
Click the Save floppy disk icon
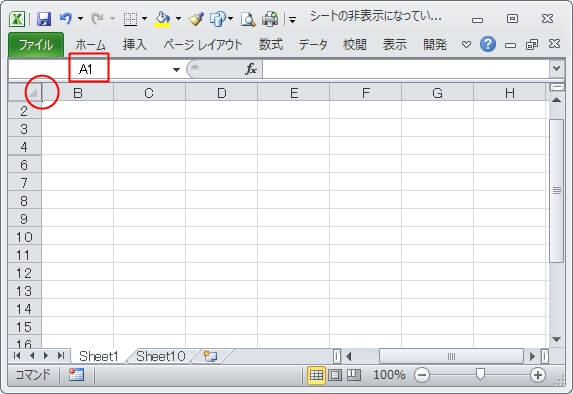(x=44, y=19)
